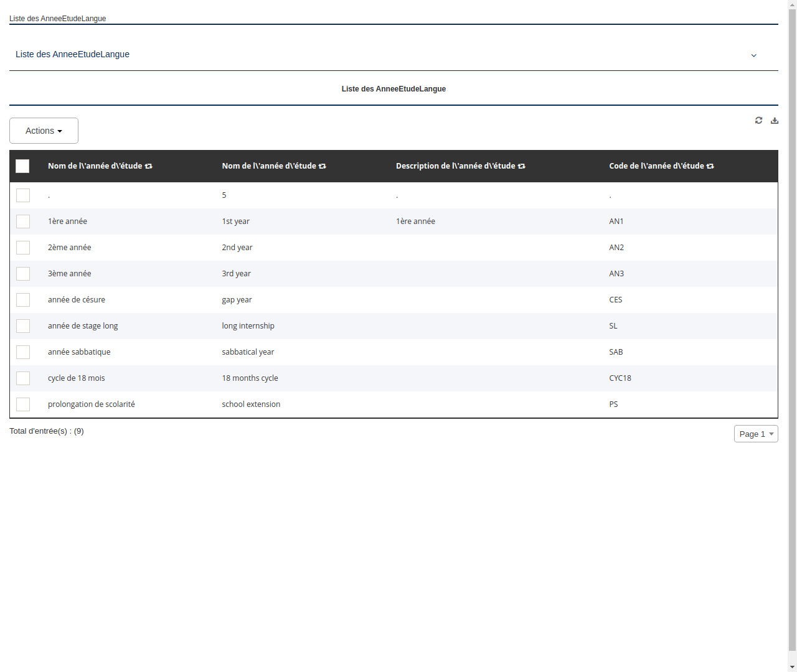Screen dimensions: 797x672
Task: Open the Actions dropdown caret
Action: [x=60, y=131]
